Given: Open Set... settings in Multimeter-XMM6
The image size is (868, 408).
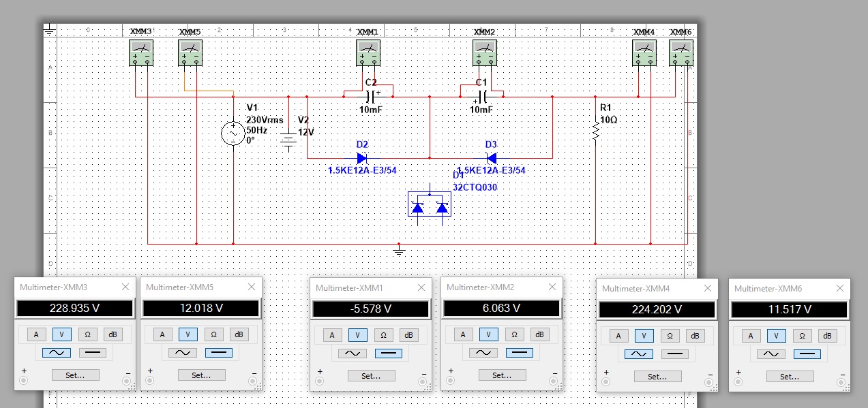Looking at the screenshot, I should point(790,376).
